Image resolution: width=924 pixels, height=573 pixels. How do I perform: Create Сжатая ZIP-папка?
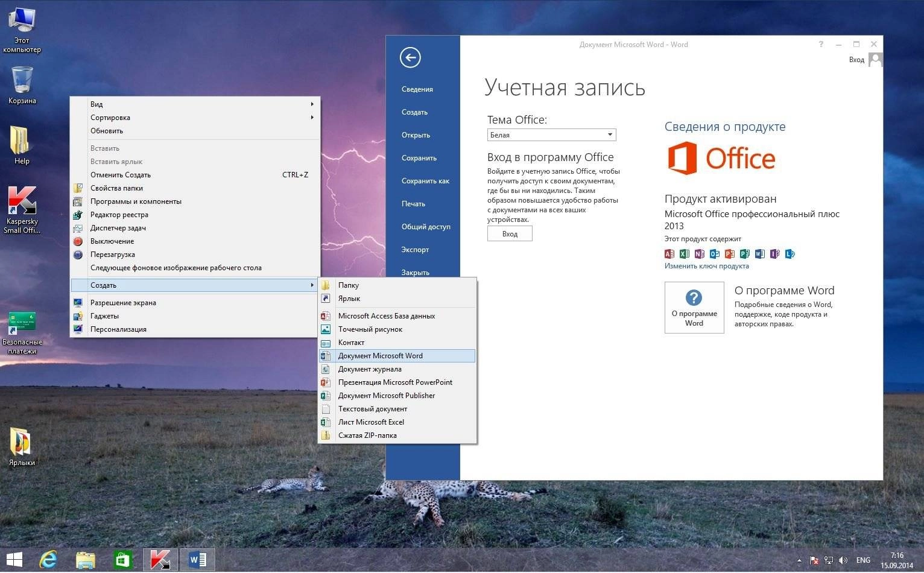click(397, 435)
